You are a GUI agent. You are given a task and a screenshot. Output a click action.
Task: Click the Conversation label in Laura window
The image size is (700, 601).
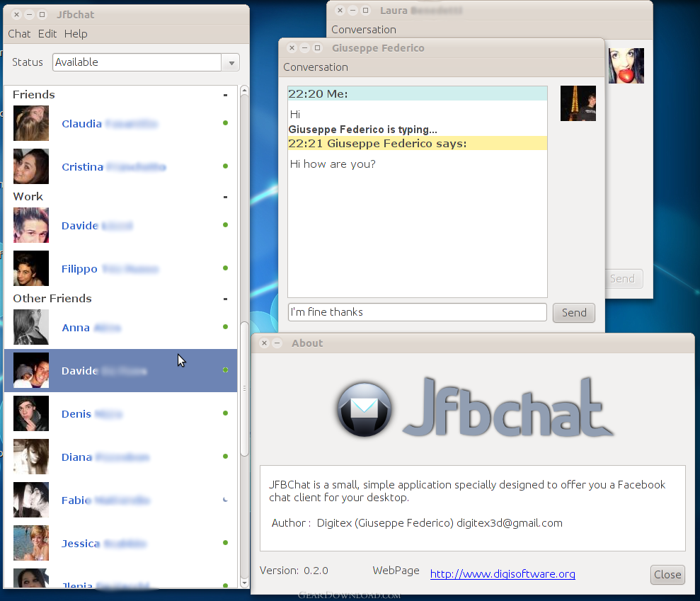364,30
